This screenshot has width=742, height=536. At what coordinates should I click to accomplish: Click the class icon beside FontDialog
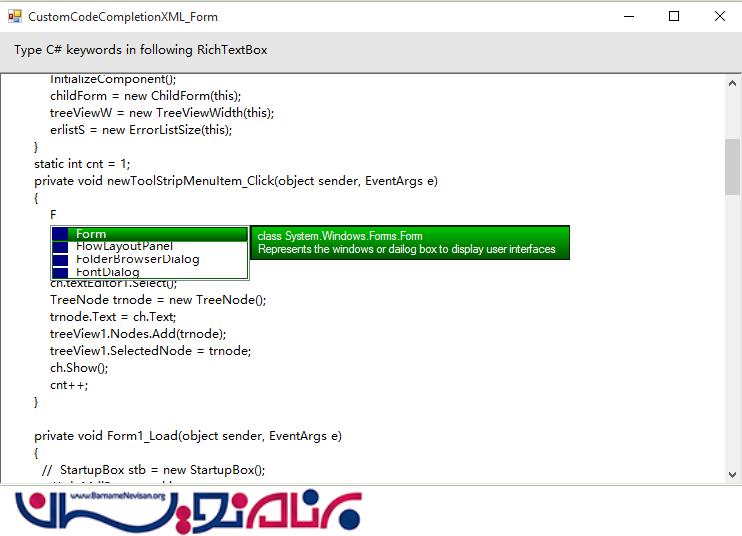[60, 272]
